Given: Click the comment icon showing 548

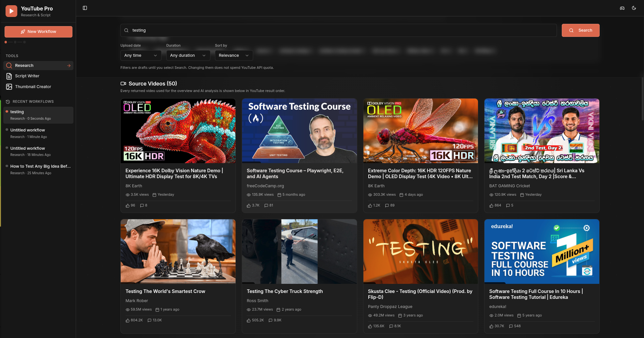Looking at the screenshot, I should tap(511, 326).
